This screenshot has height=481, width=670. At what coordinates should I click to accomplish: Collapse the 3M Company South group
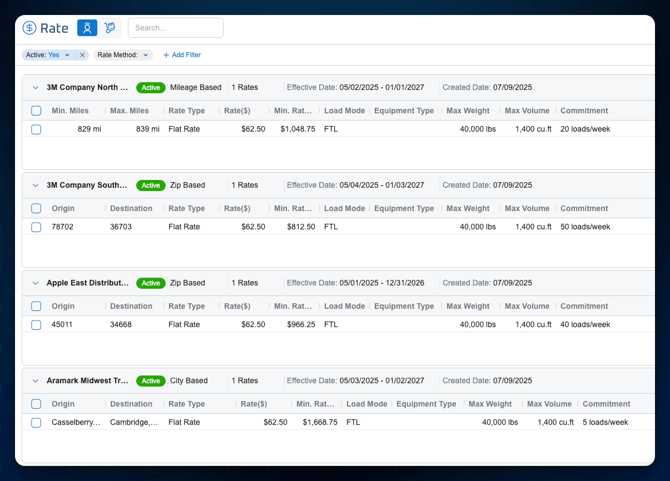pyautogui.click(x=36, y=185)
